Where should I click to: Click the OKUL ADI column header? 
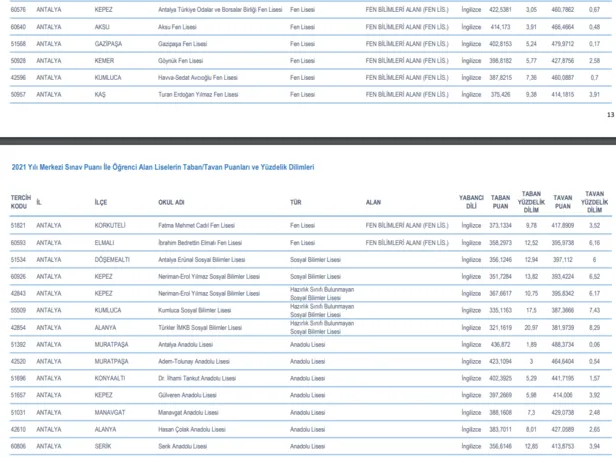[172, 201]
